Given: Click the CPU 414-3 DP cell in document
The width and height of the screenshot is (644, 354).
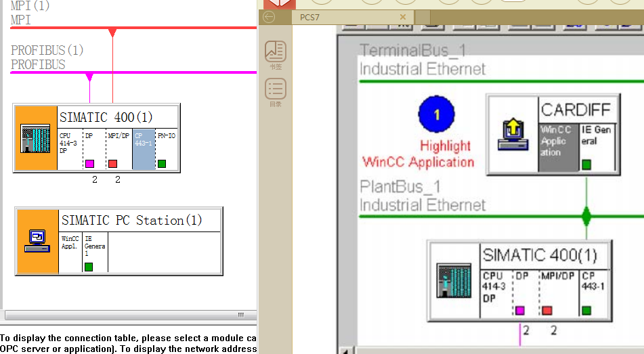Looking at the screenshot, I should pyautogui.click(x=496, y=292).
